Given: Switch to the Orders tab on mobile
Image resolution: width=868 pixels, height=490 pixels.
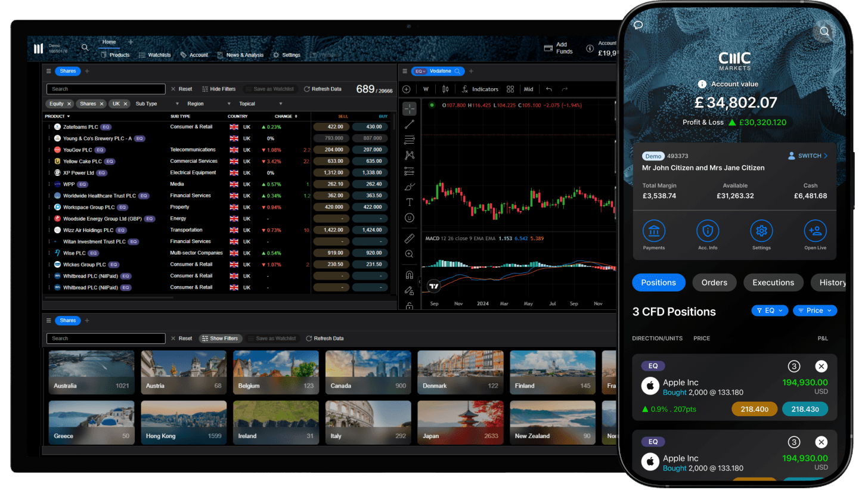Looking at the screenshot, I should point(714,283).
